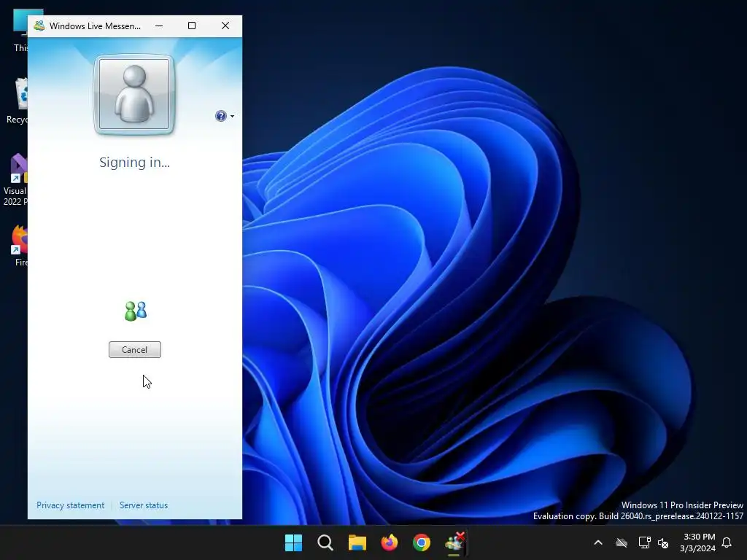Show hidden system tray icons
Image resolution: width=747 pixels, height=560 pixels.
(x=598, y=542)
